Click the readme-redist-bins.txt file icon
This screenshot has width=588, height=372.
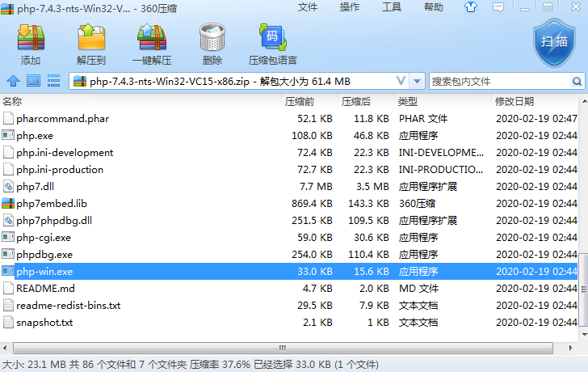pos(8,305)
